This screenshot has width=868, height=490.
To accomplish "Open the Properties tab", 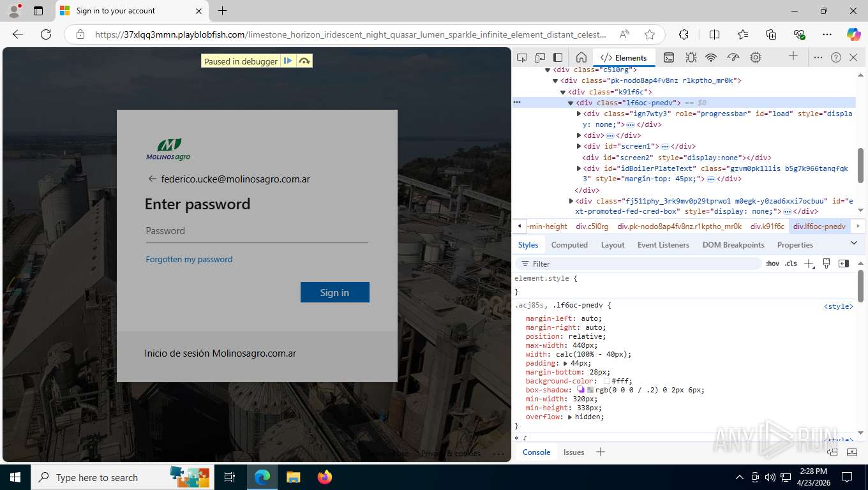I will click(x=795, y=244).
